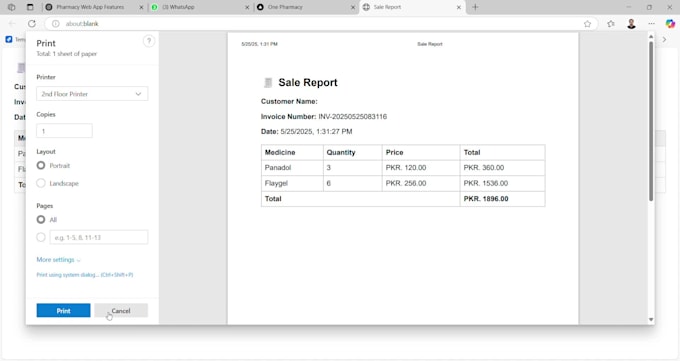The image size is (680, 361).
Task: Close the One Pharmacy tab
Action: [x=353, y=7]
